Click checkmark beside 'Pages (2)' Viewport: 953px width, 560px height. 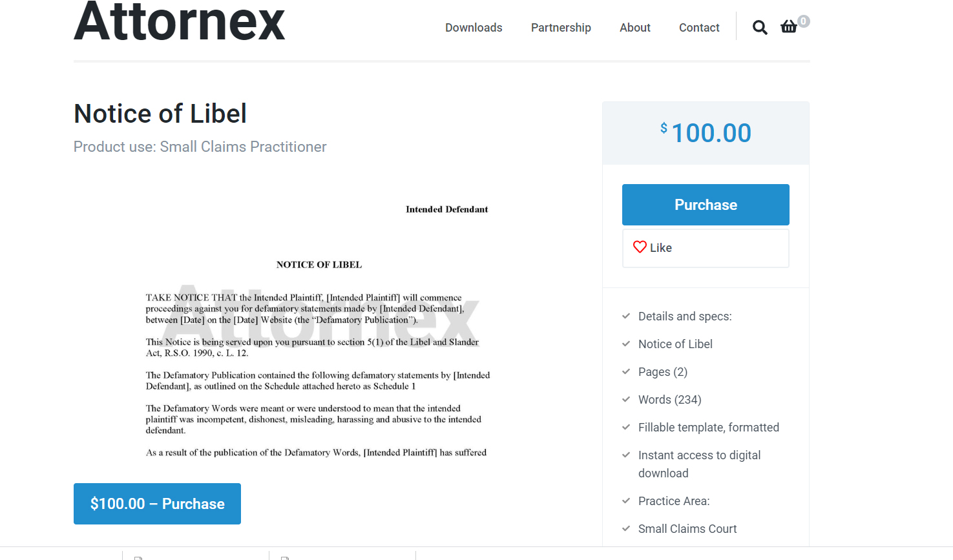point(625,371)
